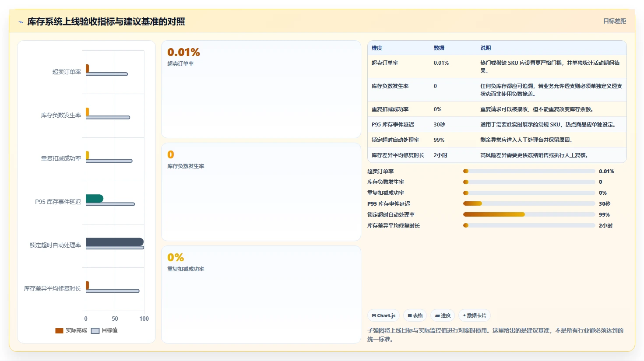Click the 库存差异平均修复时长 progress bar
Viewport: 644px width, 361px height.
[529, 225]
